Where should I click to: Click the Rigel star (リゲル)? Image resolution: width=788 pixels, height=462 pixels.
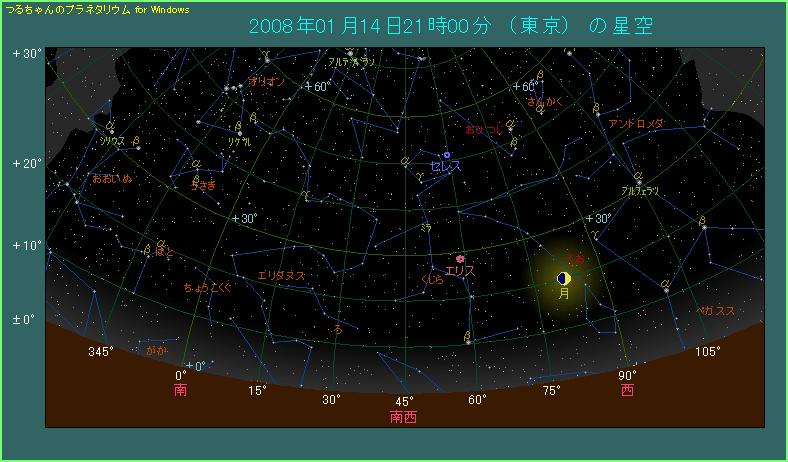click(x=239, y=131)
